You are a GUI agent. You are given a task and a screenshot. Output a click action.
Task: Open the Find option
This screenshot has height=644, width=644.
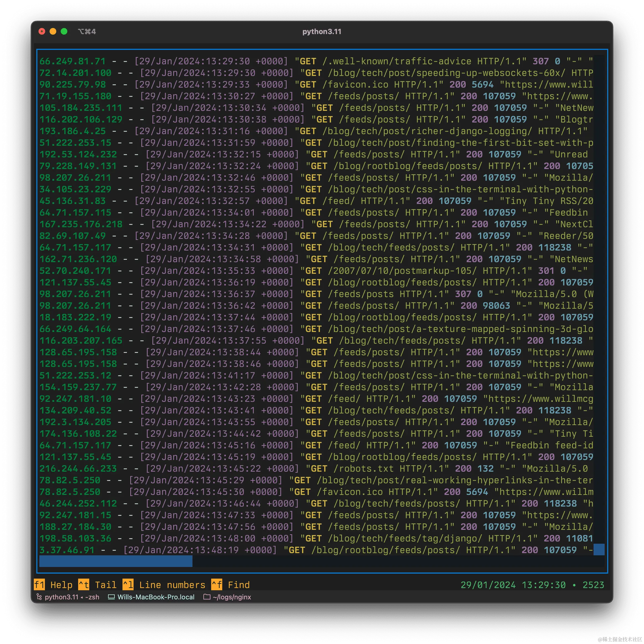tap(239, 585)
